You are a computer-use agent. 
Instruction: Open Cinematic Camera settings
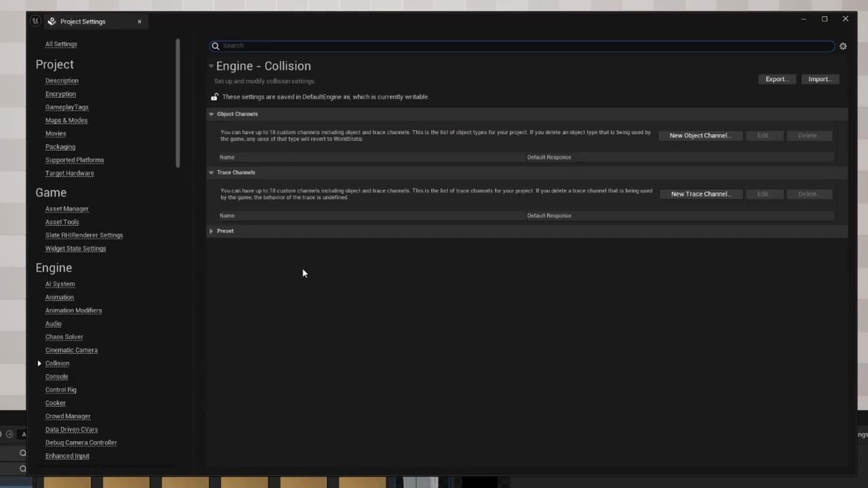(72, 350)
